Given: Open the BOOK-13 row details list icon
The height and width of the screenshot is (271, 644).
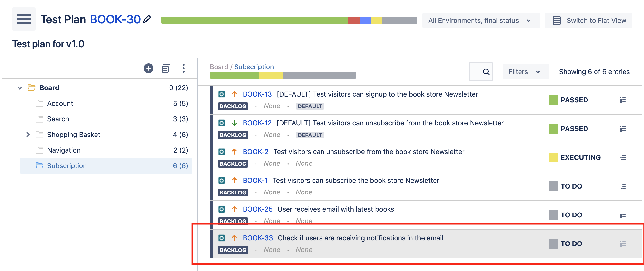Looking at the screenshot, I should (x=623, y=100).
